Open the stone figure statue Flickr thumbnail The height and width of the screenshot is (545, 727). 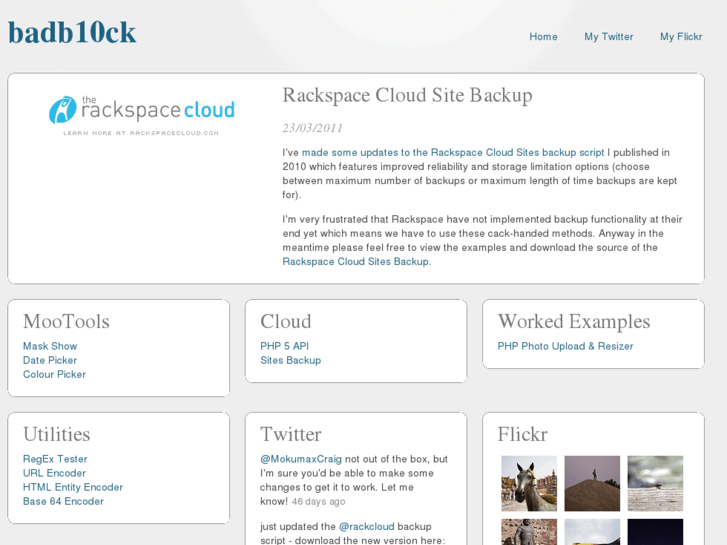[529, 532]
